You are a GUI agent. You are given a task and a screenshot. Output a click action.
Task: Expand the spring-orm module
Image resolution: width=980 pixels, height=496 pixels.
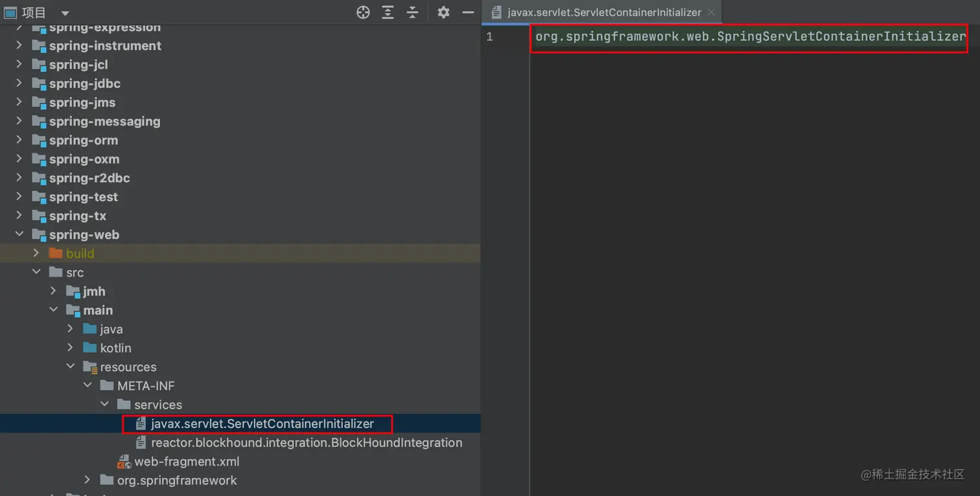coord(19,140)
